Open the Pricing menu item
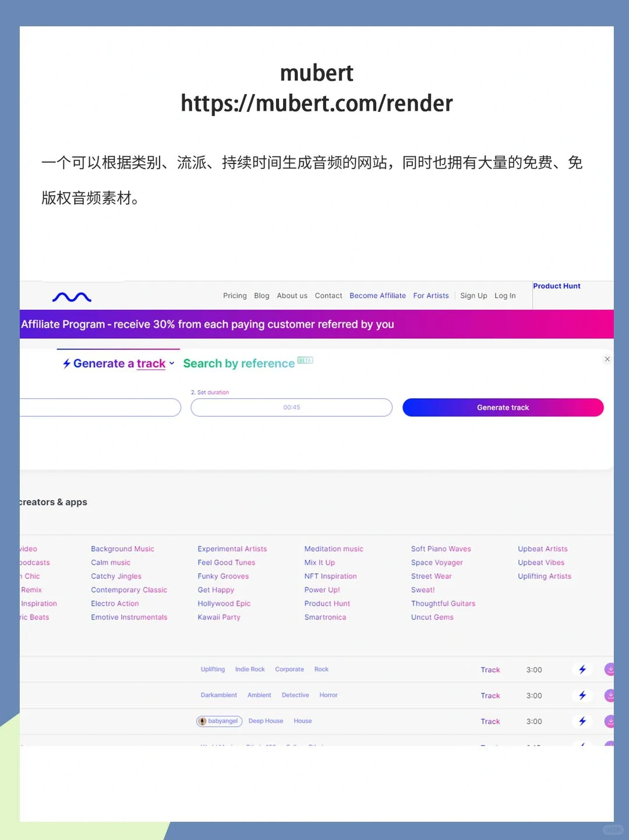The image size is (629, 840). [x=235, y=296]
